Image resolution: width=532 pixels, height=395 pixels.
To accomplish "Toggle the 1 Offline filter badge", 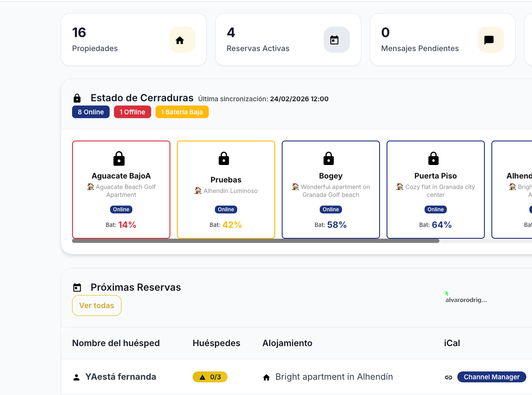I will click(x=132, y=112).
